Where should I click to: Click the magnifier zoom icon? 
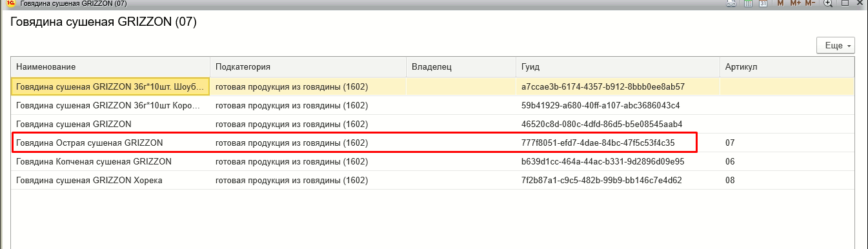(x=828, y=3)
